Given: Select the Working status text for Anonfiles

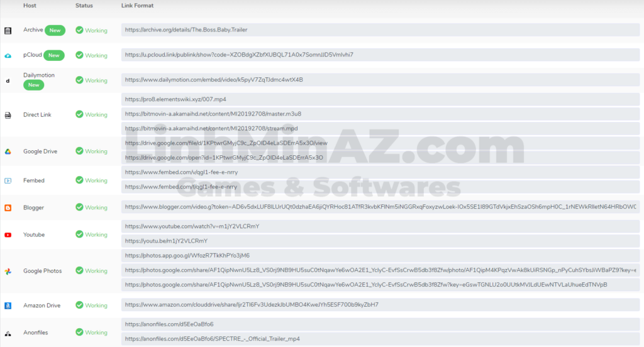Looking at the screenshot, I should (96, 332).
